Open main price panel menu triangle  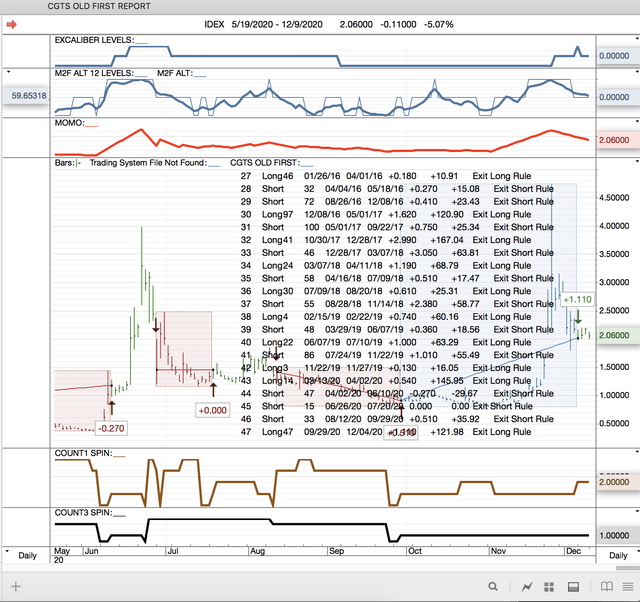(x=637, y=162)
